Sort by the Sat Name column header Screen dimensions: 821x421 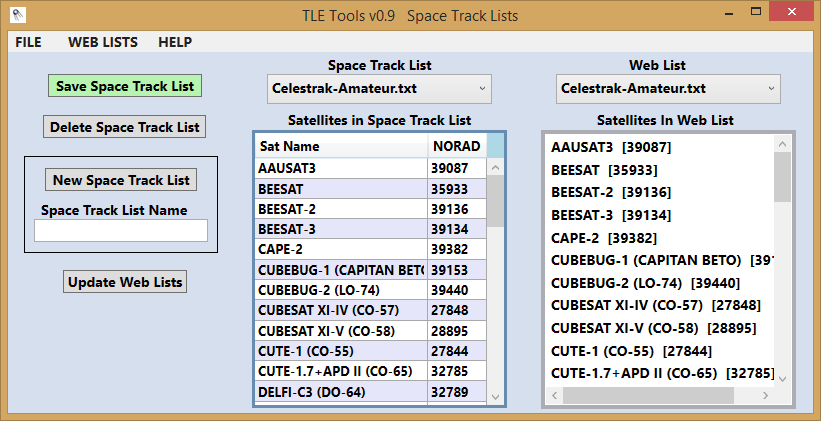(x=341, y=146)
